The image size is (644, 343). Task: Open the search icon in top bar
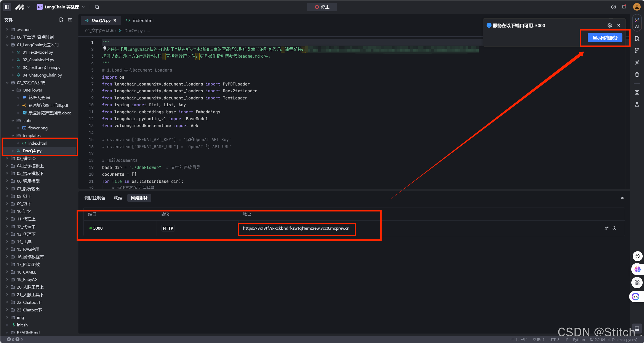(97, 7)
